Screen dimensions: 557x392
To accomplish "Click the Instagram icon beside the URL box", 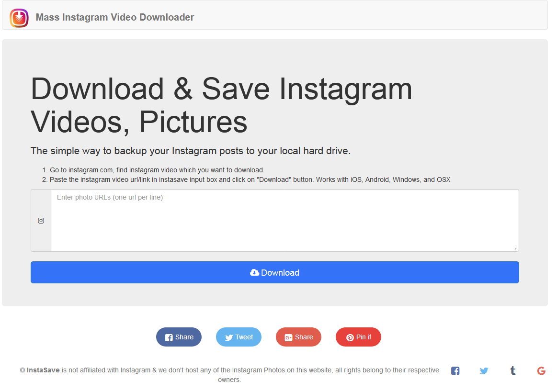I will tap(41, 221).
